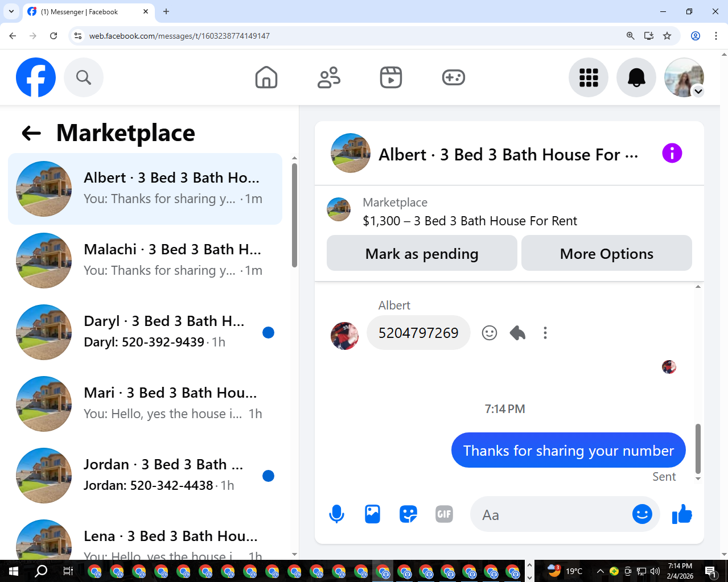Reply to Albert's phone number message
Viewport: 728px width, 582px height.
pos(517,333)
